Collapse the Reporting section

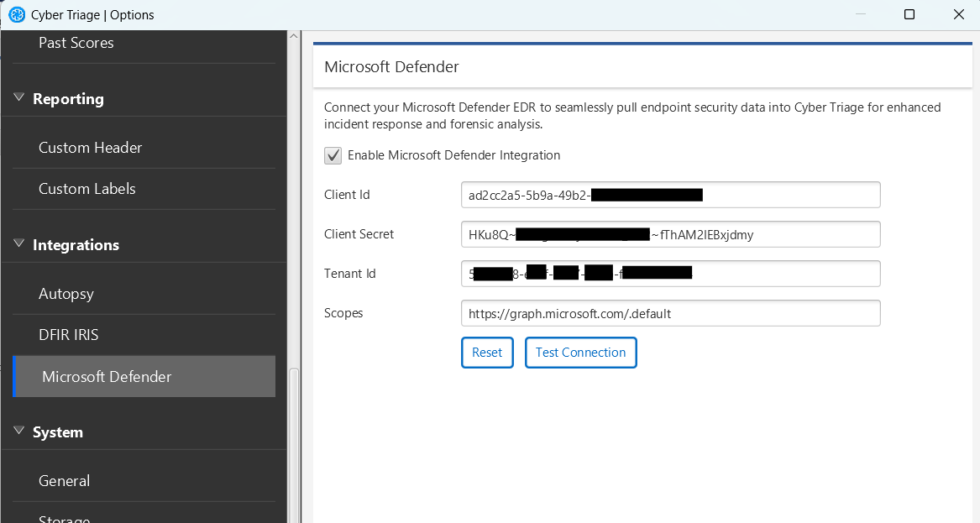18,98
